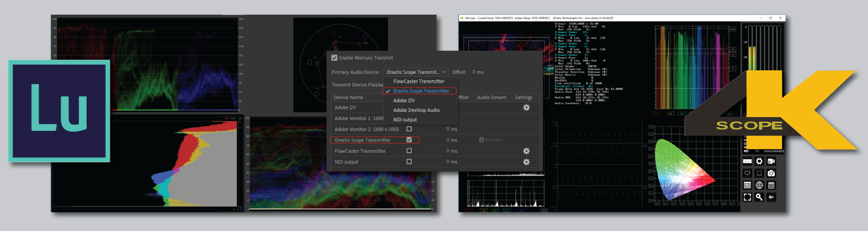Click the globe network icon in 4KScope
Screen dimensions: 868x231
[x=759, y=185]
